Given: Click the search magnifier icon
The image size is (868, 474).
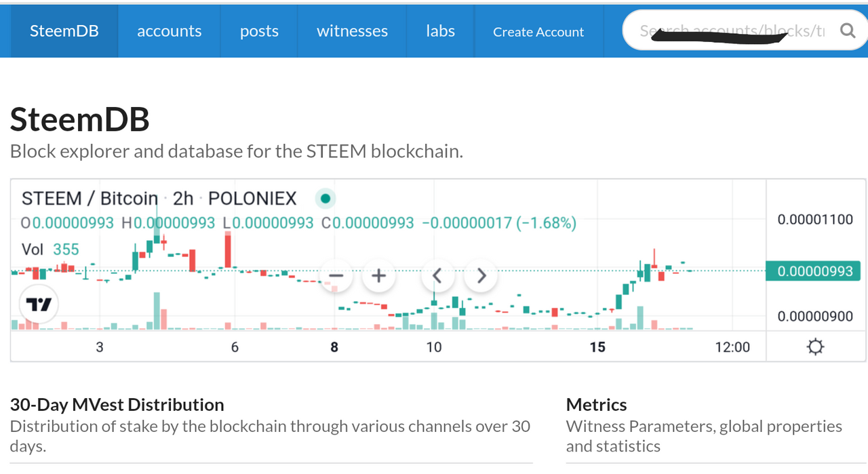Looking at the screenshot, I should [x=848, y=31].
